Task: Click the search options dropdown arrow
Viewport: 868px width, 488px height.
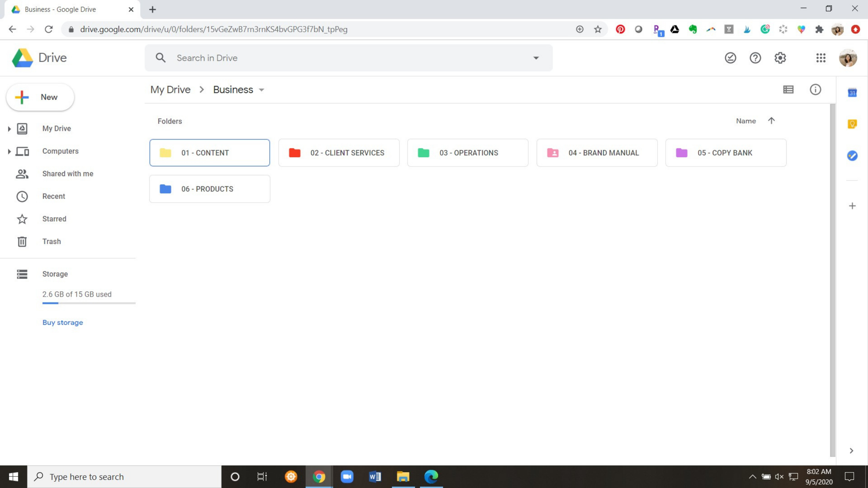Action: [x=537, y=58]
